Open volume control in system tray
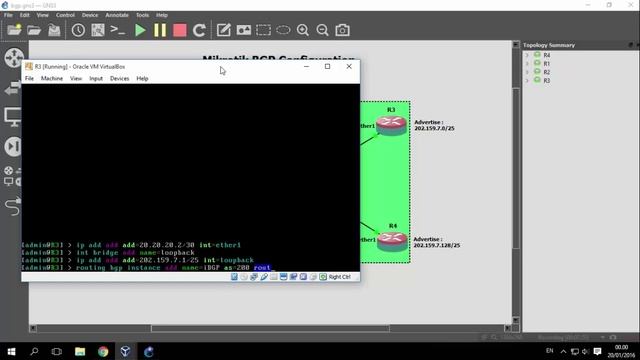Screen dimensions: 640x360 click(x=585, y=351)
